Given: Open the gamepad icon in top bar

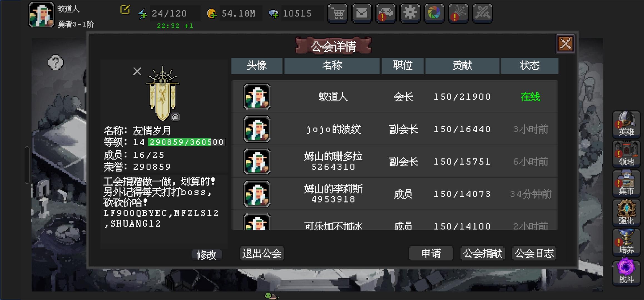Looking at the screenshot, I should [x=386, y=13].
